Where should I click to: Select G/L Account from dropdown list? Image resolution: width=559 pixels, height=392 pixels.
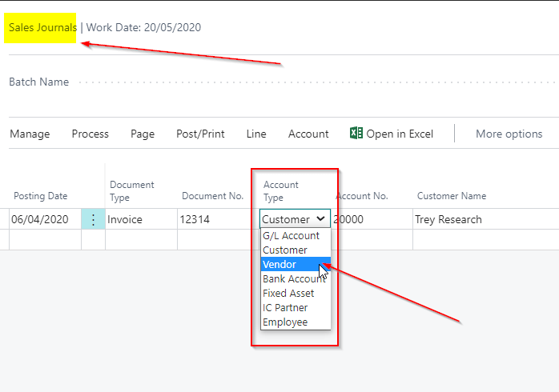[291, 236]
